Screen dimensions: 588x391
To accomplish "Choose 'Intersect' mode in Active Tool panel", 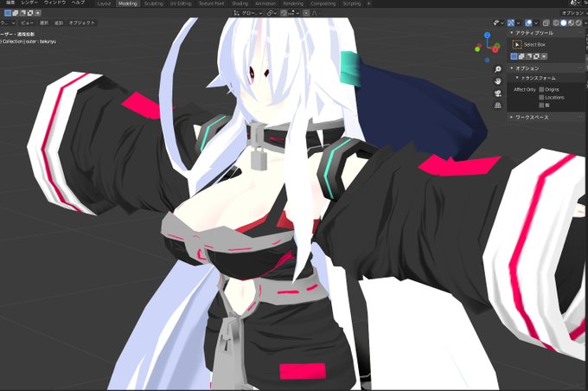I will coord(544,56).
